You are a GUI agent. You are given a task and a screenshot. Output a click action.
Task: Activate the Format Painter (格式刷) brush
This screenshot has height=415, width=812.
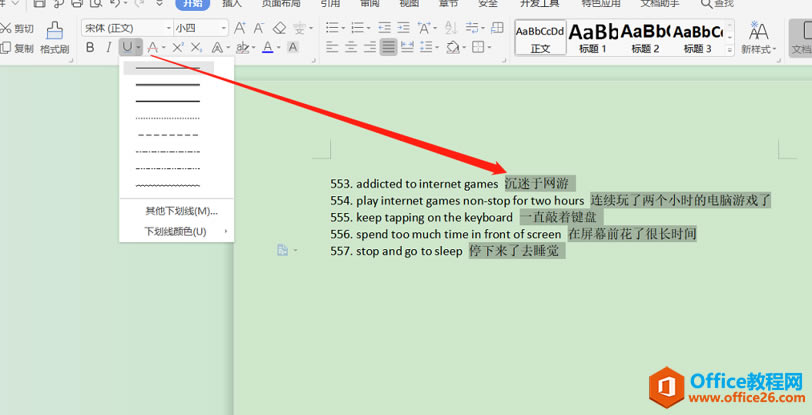pos(54,31)
